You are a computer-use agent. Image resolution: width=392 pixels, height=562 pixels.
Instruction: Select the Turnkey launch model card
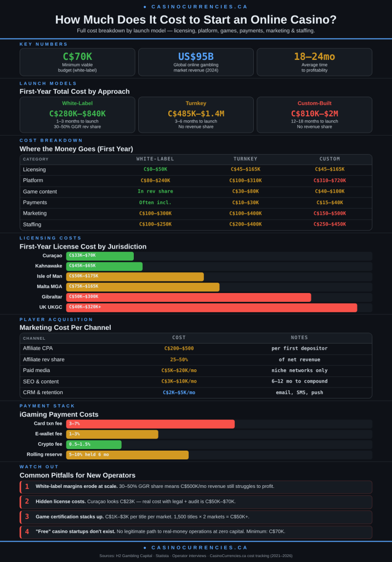[196, 115]
